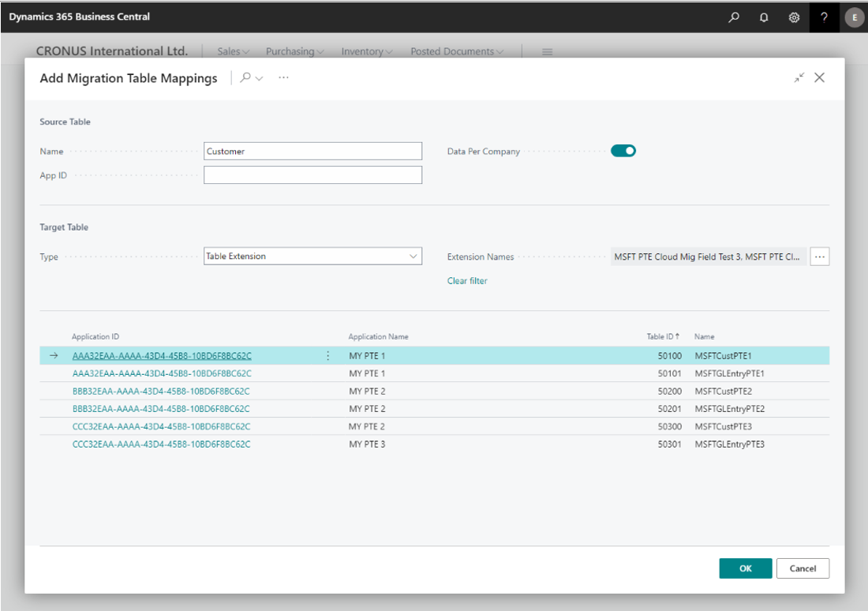Click the Extension Names value field
Viewport: 868px width, 611px height.
pos(708,257)
